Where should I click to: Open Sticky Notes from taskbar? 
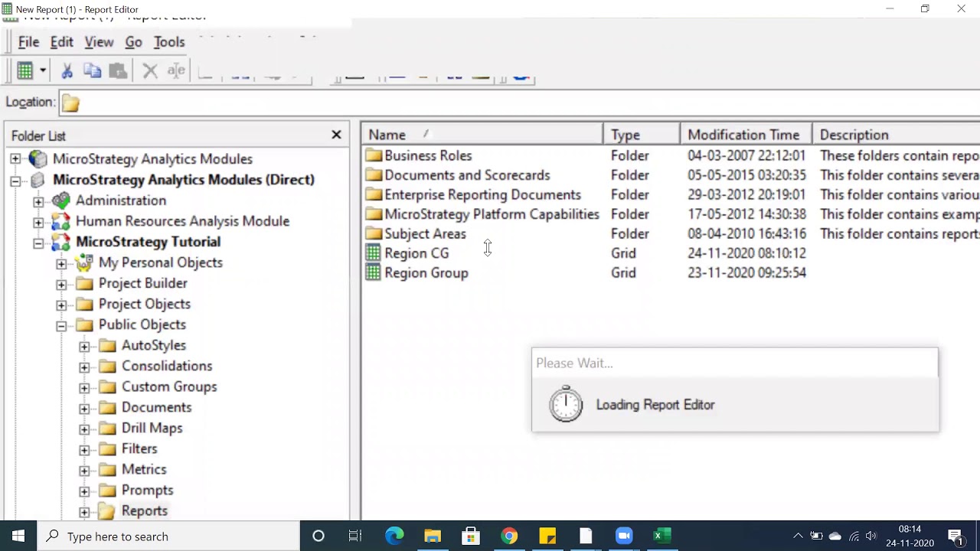tap(547, 536)
